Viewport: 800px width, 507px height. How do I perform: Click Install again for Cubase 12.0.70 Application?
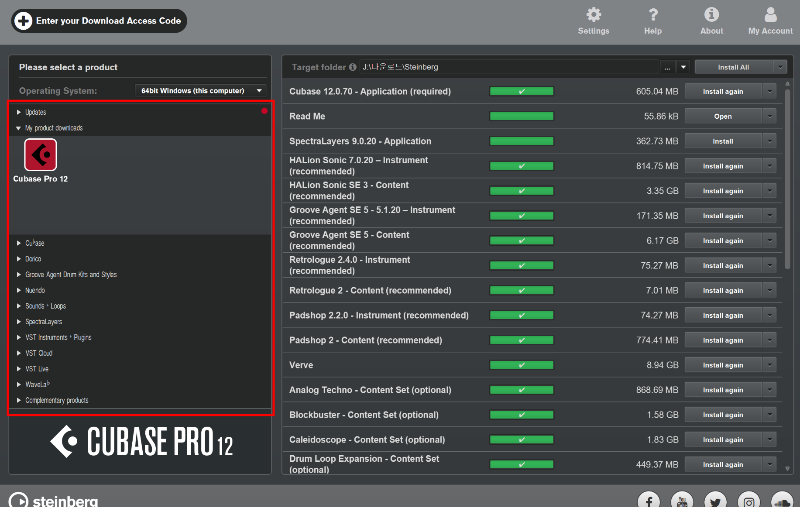723,92
